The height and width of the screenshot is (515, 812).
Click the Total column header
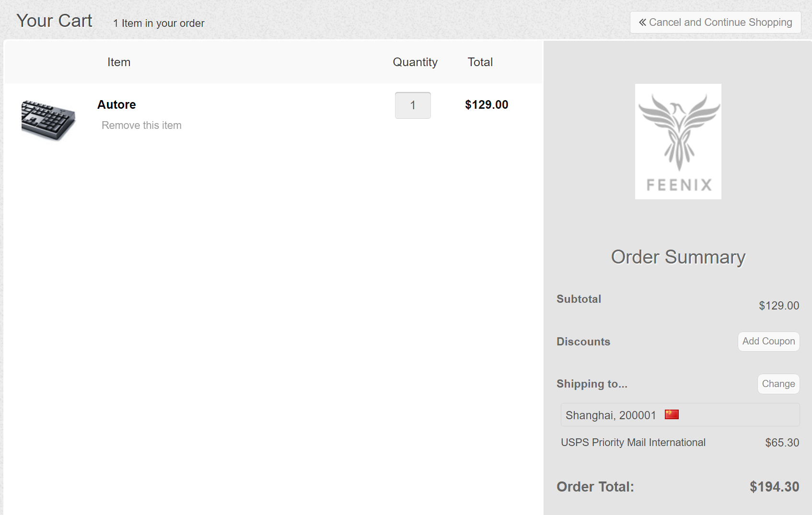pyautogui.click(x=480, y=62)
